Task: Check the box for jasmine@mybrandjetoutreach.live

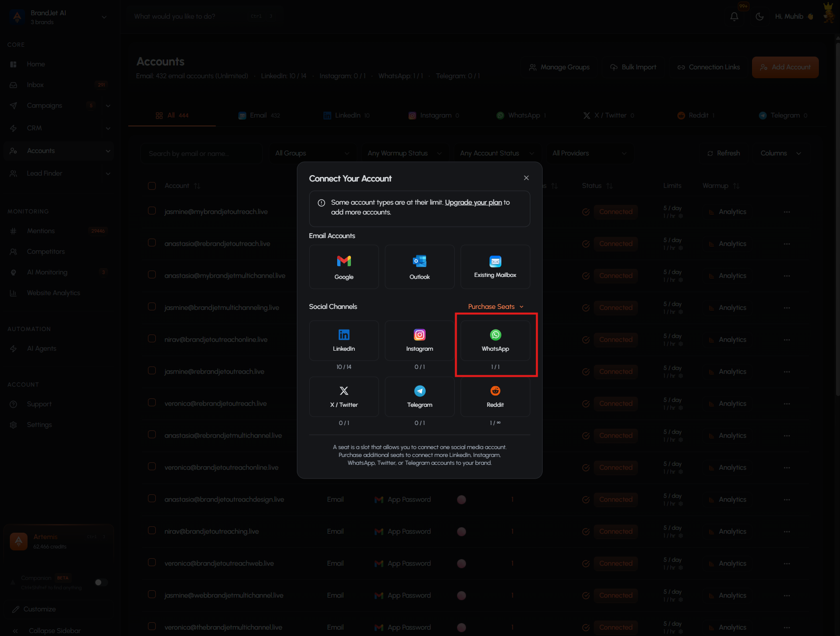Action: click(152, 211)
